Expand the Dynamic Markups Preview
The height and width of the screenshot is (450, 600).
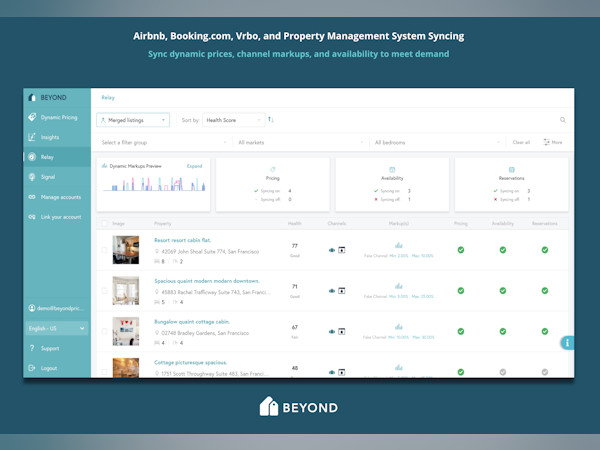(x=194, y=166)
